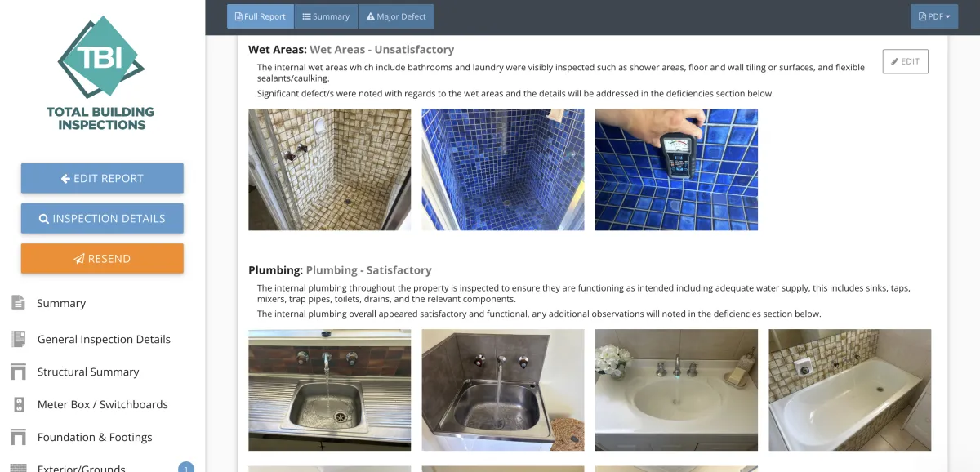980x472 pixels.
Task: Click the TBI Total Building Inspections logo
Action: tap(101, 72)
